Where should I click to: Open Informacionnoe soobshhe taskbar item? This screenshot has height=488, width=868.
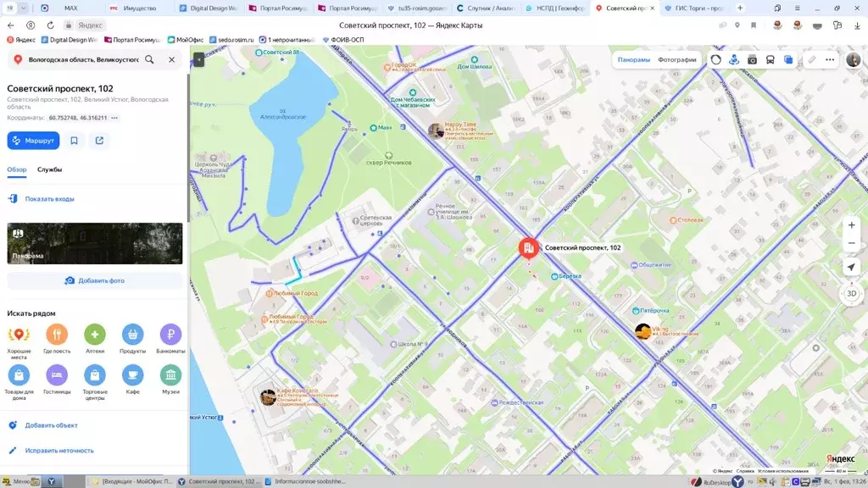305,481
